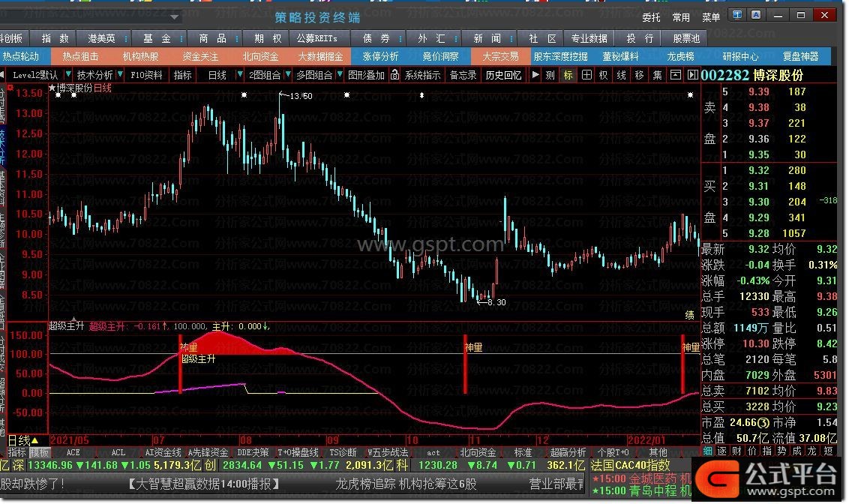
Task: Select the 超赢分析 indicator tab
Action: 568,452
